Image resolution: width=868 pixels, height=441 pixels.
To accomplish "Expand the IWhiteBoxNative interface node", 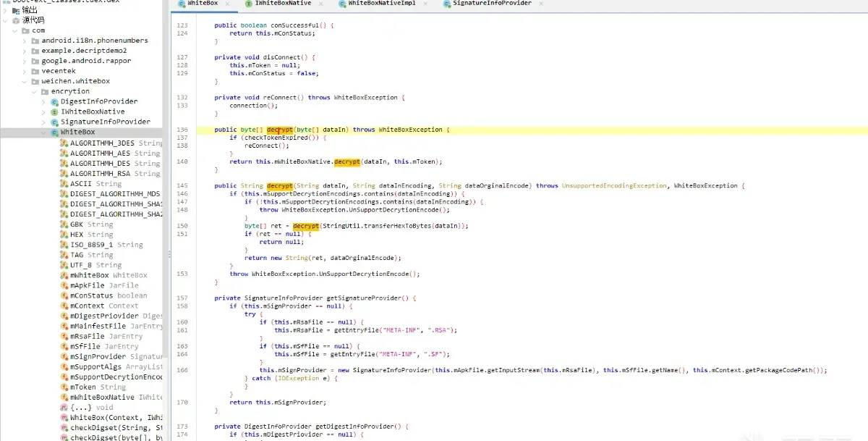I will [x=43, y=112].
